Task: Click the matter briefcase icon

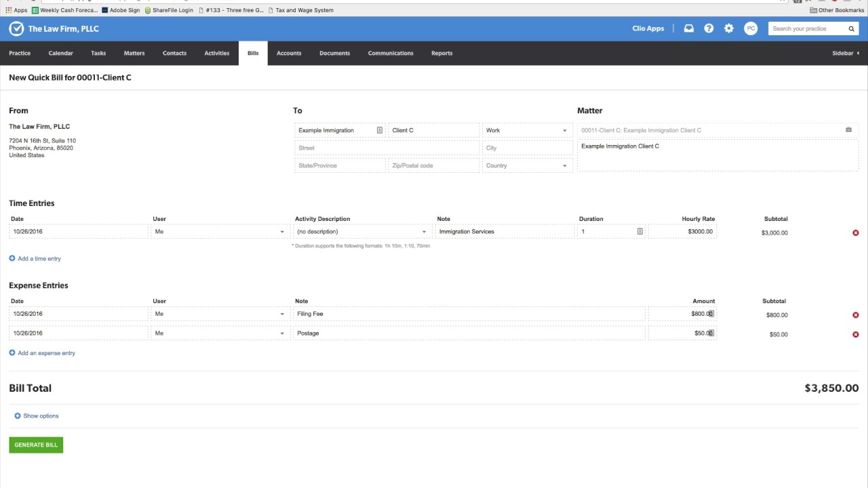Action: coord(848,129)
